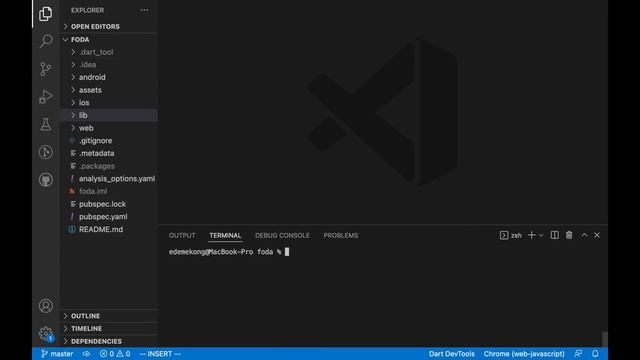The image size is (640, 360).
Task: Click the terminal scrollbar thumb
Action: click(605, 339)
